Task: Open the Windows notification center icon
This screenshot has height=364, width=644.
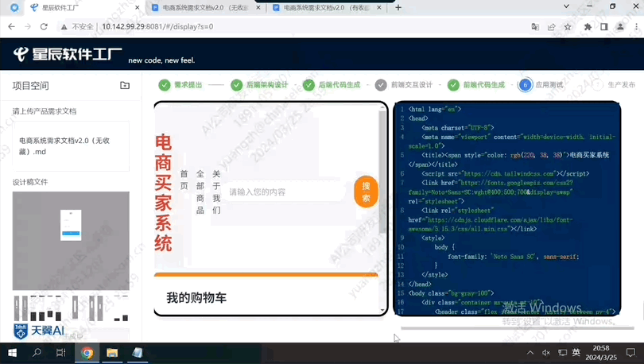Action: click(x=630, y=353)
